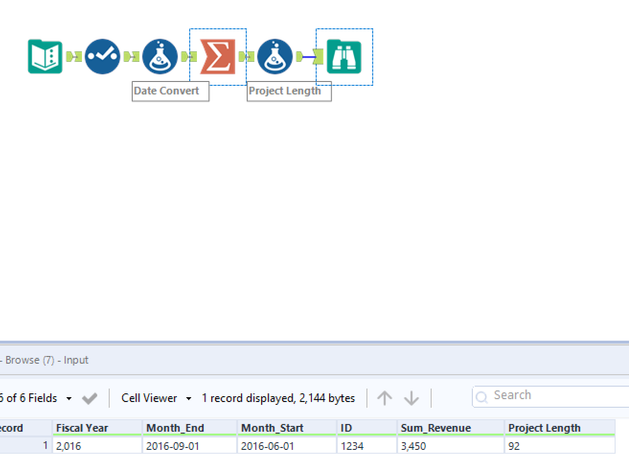The width and height of the screenshot is (629, 460).
Task: Click the output anchor of the Text Input tool
Action: pyautogui.click(x=70, y=57)
